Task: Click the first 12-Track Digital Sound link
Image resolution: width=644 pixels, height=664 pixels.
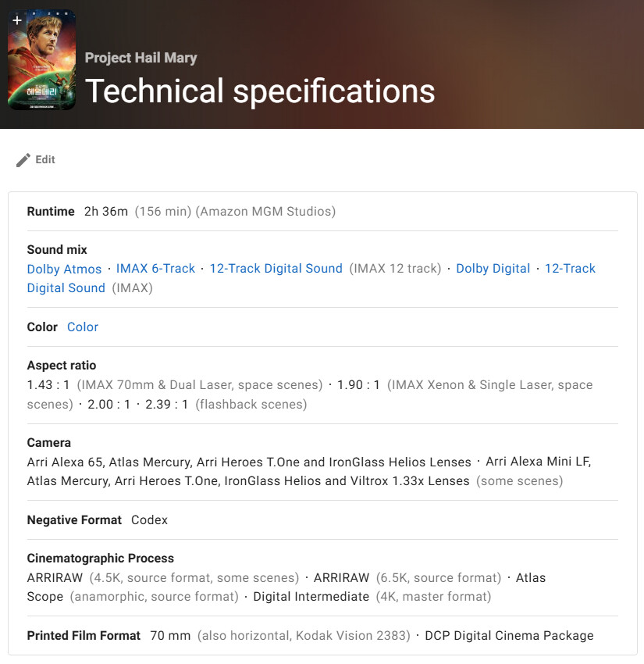Action: (x=276, y=269)
